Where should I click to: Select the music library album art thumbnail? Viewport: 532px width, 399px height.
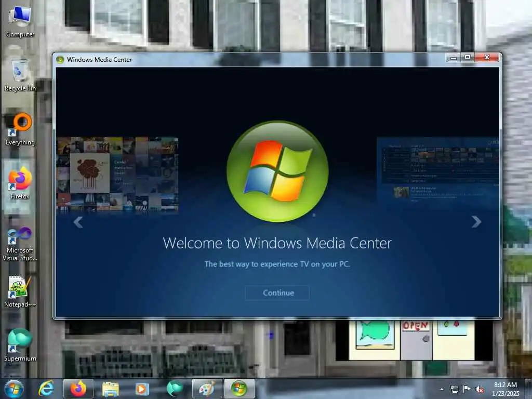[117, 175]
